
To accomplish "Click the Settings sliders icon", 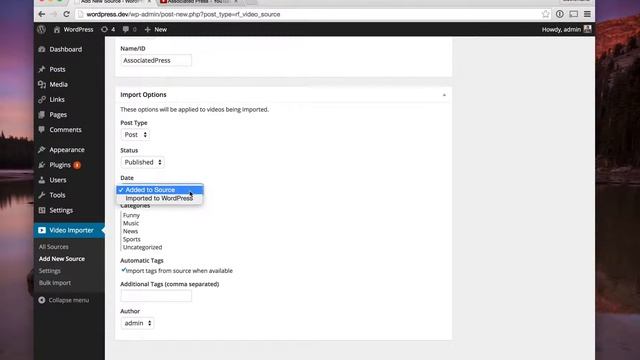I will pos(42,210).
